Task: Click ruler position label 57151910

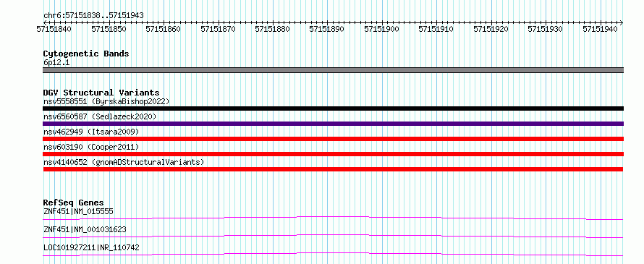Action: pyautogui.click(x=436, y=29)
